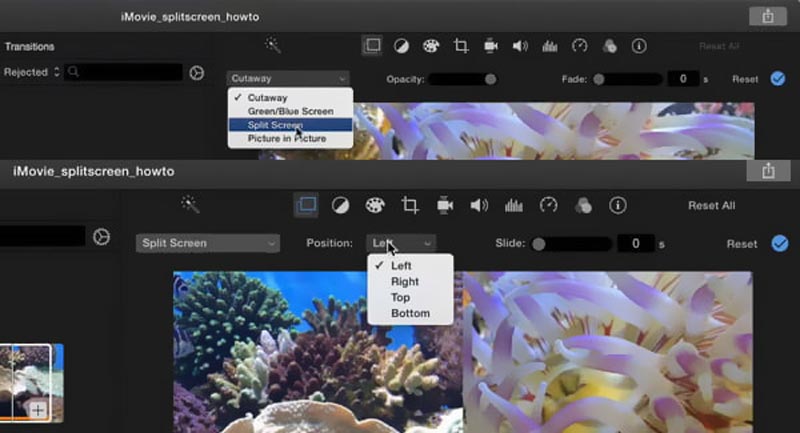Open stabilization camera icon in bottom window
This screenshot has height=433, width=800.
445,206
